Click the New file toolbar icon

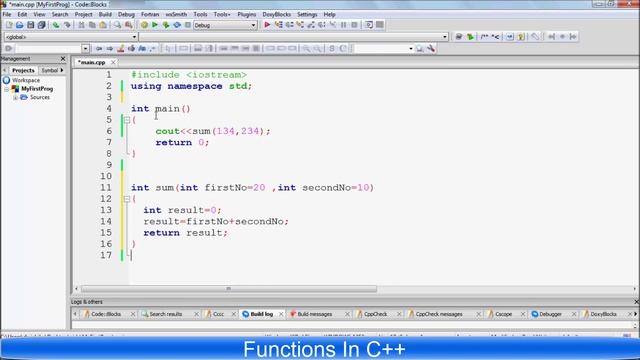point(9,25)
